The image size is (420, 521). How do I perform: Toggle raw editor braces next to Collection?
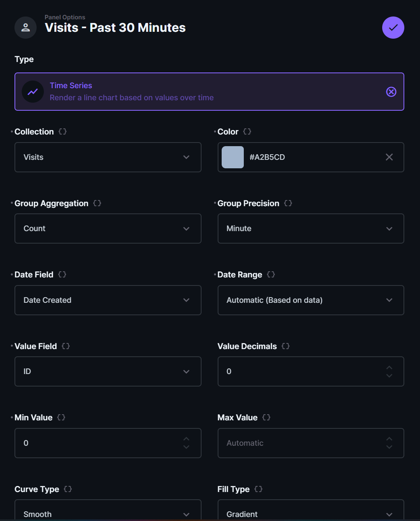click(x=62, y=132)
